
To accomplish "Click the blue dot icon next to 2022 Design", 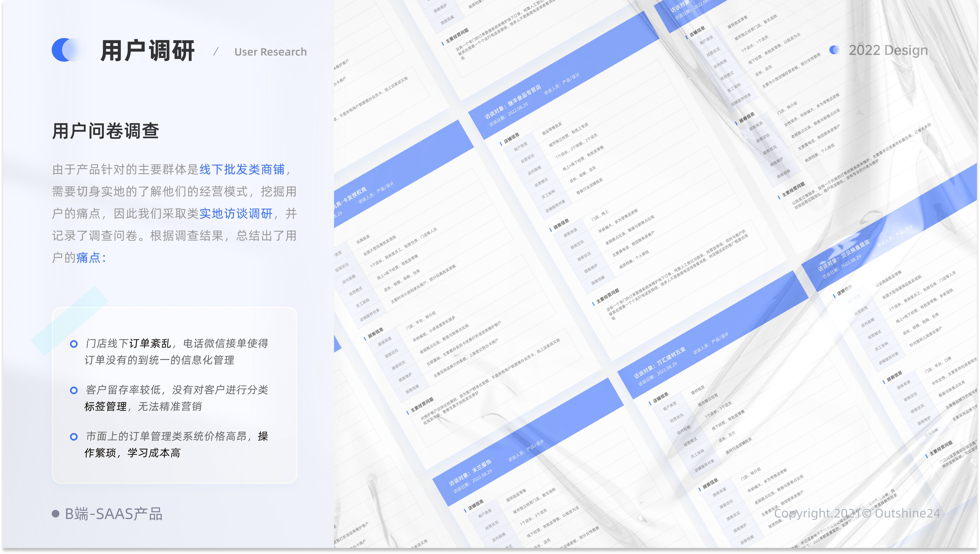I will point(834,50).
